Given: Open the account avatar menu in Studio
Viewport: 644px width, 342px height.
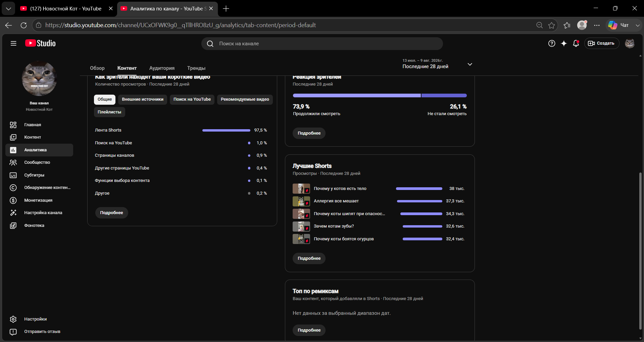Looking at the screenshot, I should [630, 43].
